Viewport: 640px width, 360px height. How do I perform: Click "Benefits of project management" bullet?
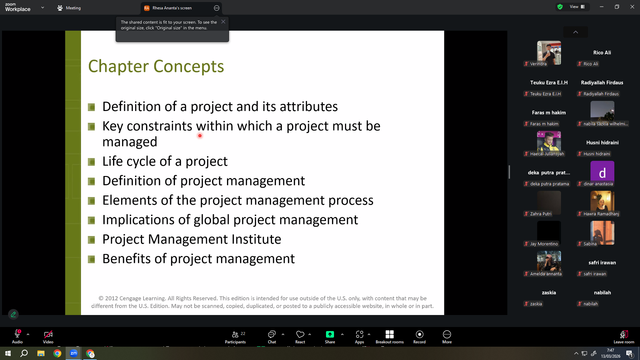click(x=198, y=259)
